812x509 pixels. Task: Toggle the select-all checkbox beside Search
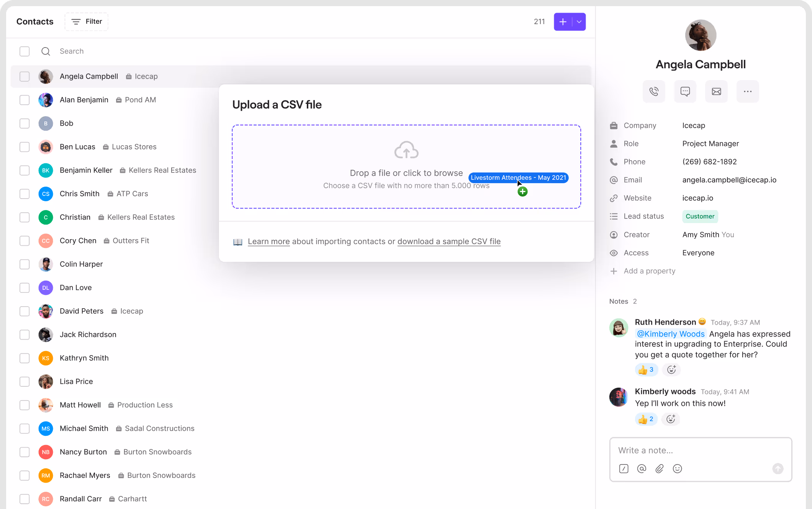25,51
